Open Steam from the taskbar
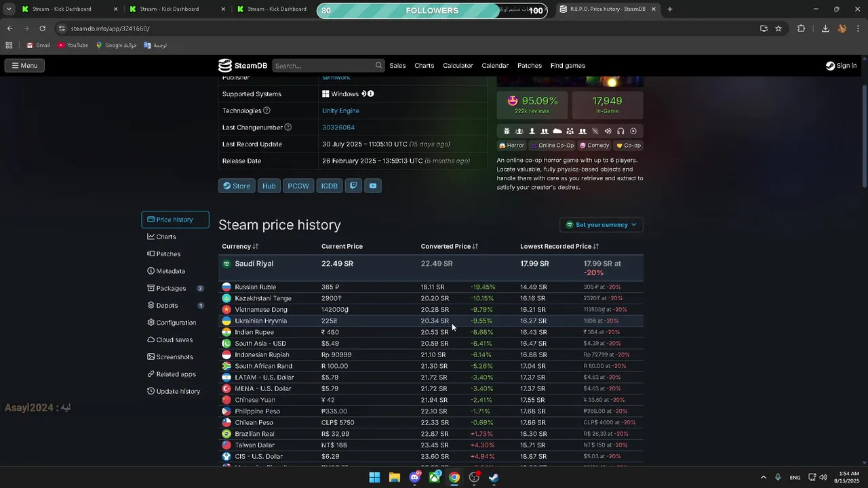 pyautogui.click(x=494, y=477)
